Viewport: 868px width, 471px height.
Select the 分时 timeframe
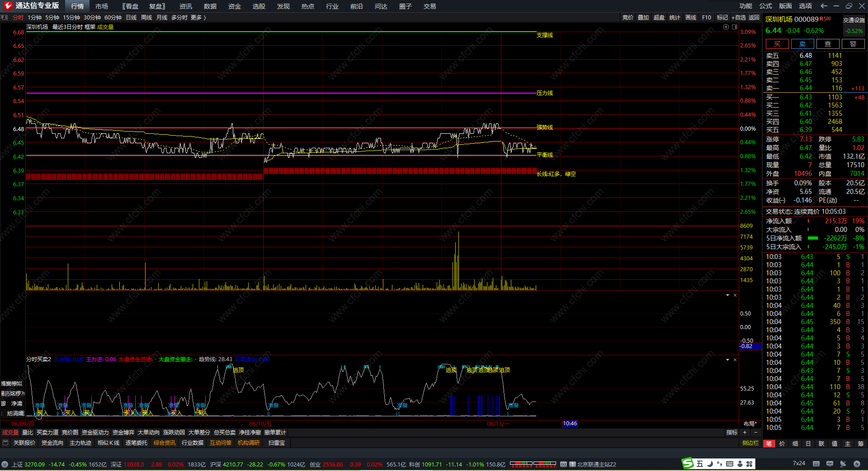[18, 17]
